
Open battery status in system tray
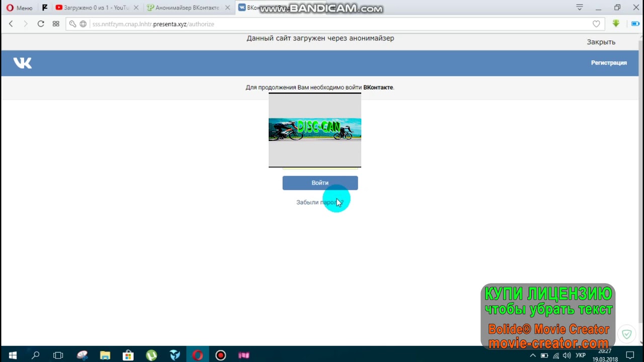point(544,355)
